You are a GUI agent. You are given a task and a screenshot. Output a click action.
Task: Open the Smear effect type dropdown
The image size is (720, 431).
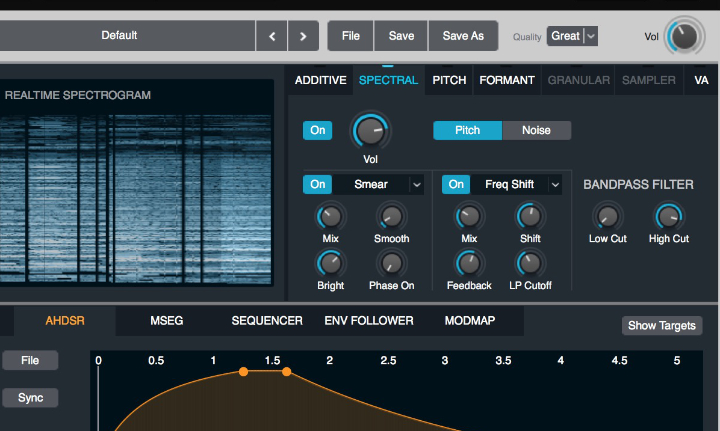point(378,185)
